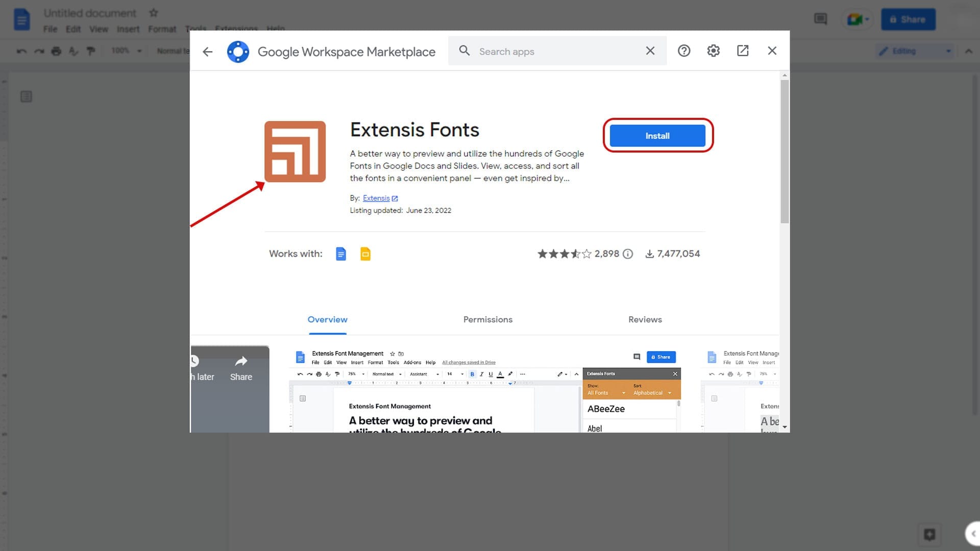The width and height of the screenshot is (980, 551).
Task: Install the Extensis Fonts add-on
Action: (657, 136)
